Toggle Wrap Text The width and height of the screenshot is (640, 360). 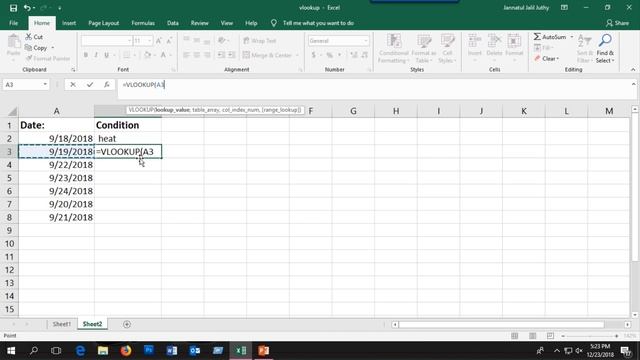[x=260, y=41]
